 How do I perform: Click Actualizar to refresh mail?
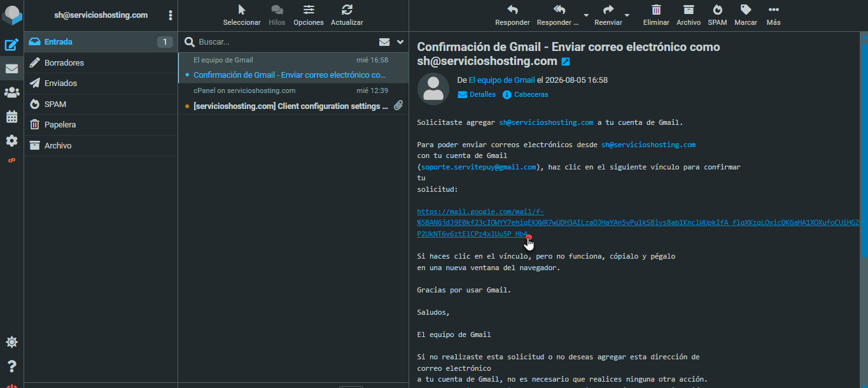tap(347, 15)
